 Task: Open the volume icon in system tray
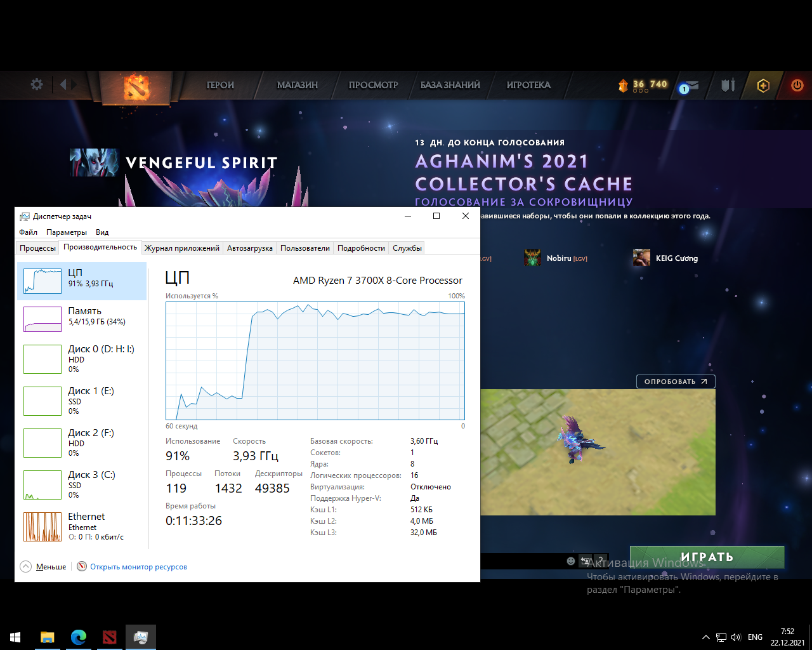click(736, 637)
